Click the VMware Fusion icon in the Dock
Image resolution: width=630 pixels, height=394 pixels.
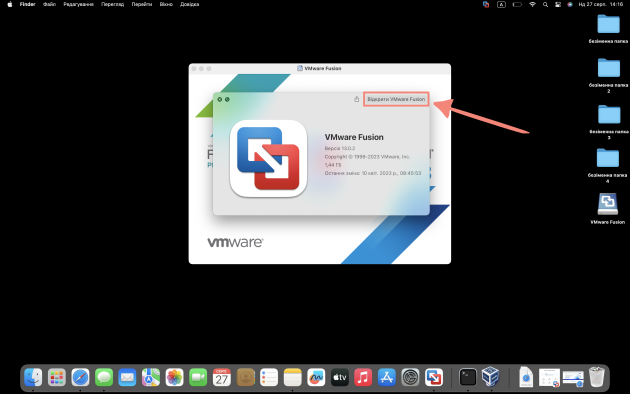click(434, 378)
